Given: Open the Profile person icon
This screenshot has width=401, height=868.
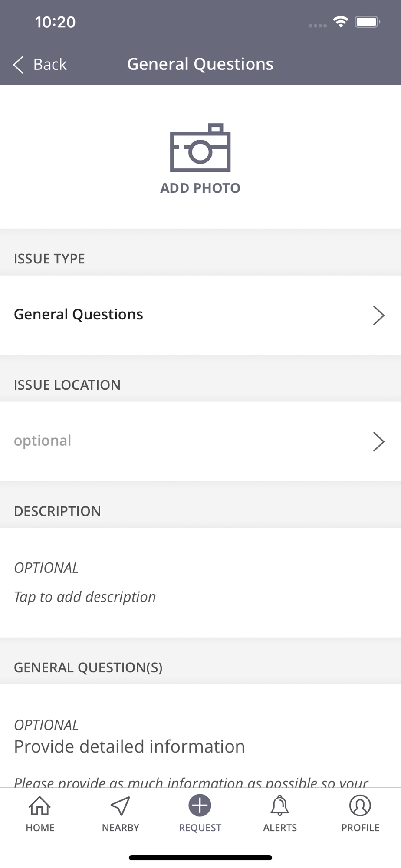Looking at the screenshot, I should coord(360,806).
